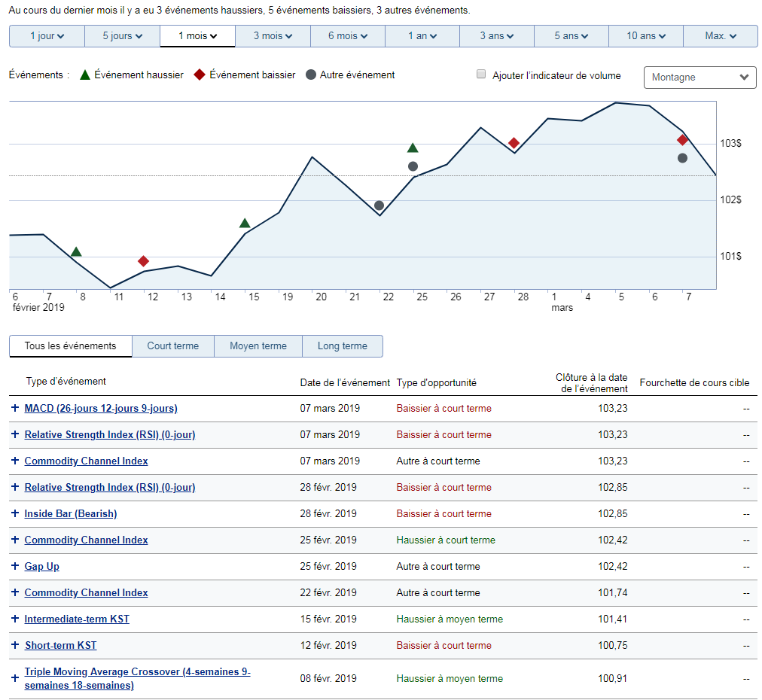Image resolution: width=762 pixels, height=700 pixels.
Task: Expand the Gap Up row
Action: [15, 566]
